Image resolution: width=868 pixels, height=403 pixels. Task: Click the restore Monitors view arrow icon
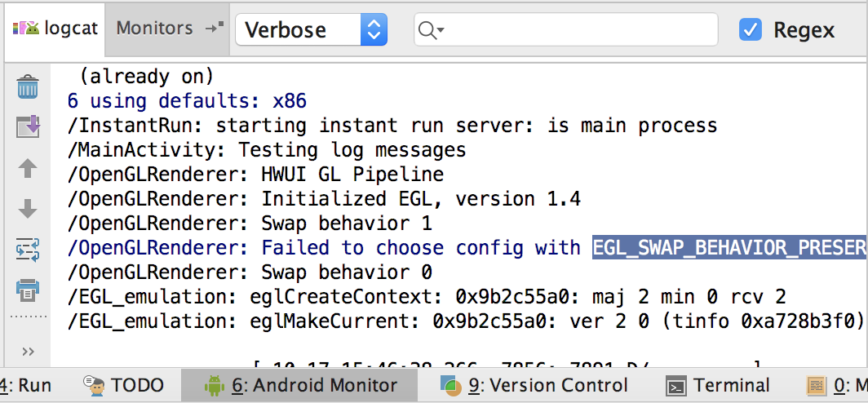click(215, 28)
